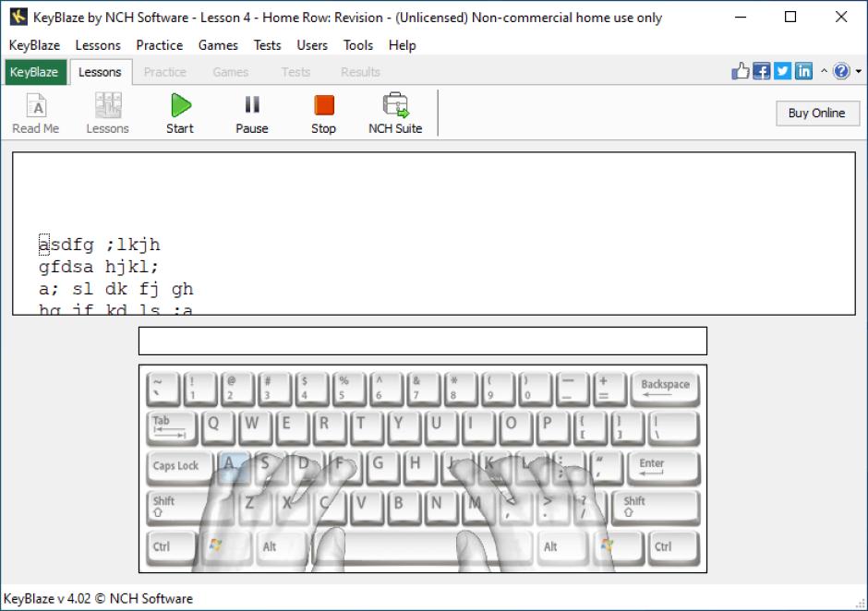Screen dimensions: 868x611
Task: Share on Facebook icon
Action: tap(761, 71)
